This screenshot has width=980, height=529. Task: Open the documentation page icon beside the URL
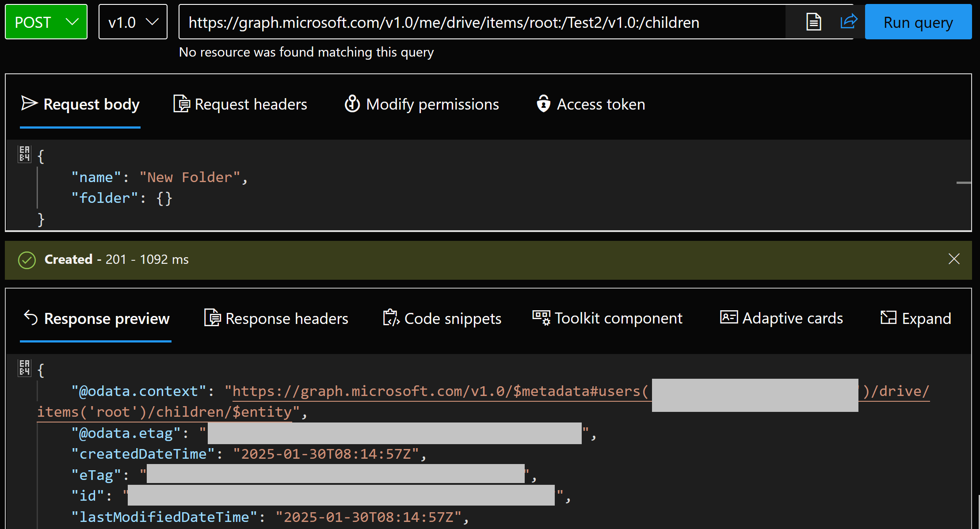coord(813,22)
